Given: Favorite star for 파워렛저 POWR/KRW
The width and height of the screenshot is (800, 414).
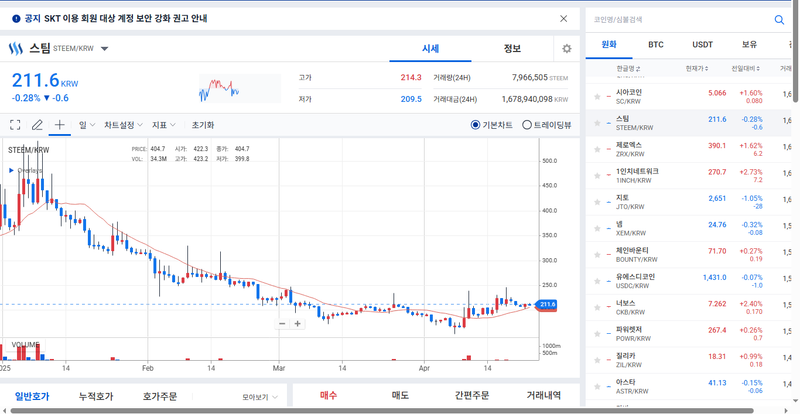Looking at the screenshot, I should tap(597, 333).
